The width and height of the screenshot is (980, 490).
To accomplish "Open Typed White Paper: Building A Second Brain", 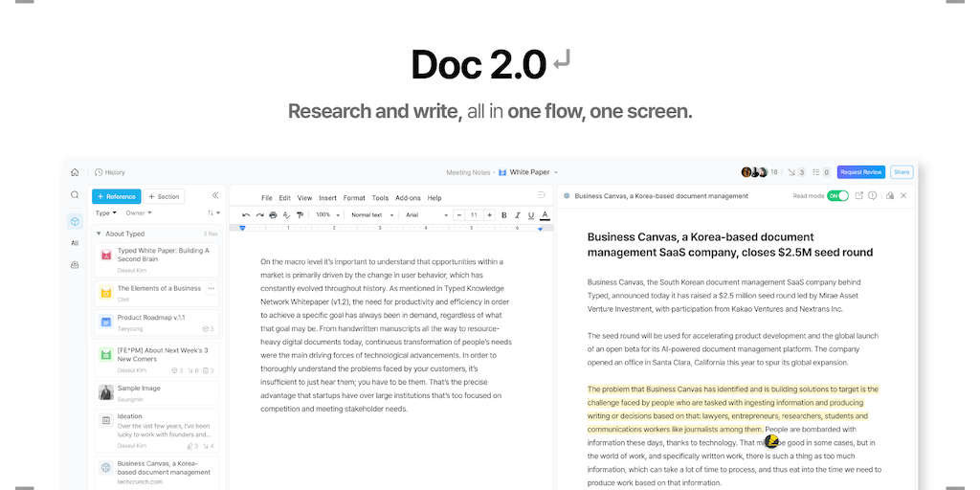I will [x=156, y=260].
